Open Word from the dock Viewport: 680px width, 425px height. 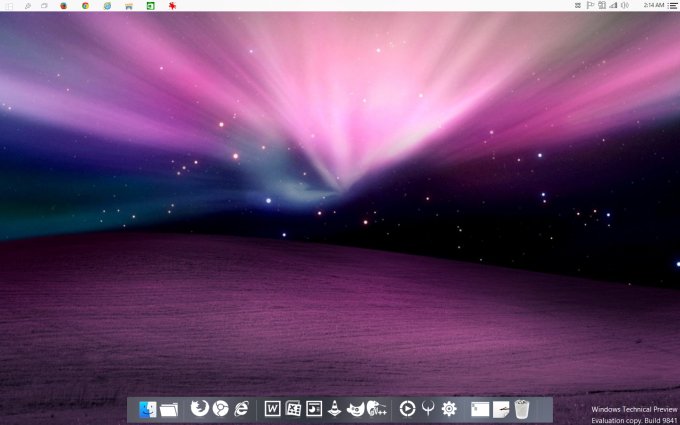[x=272, y=409]
